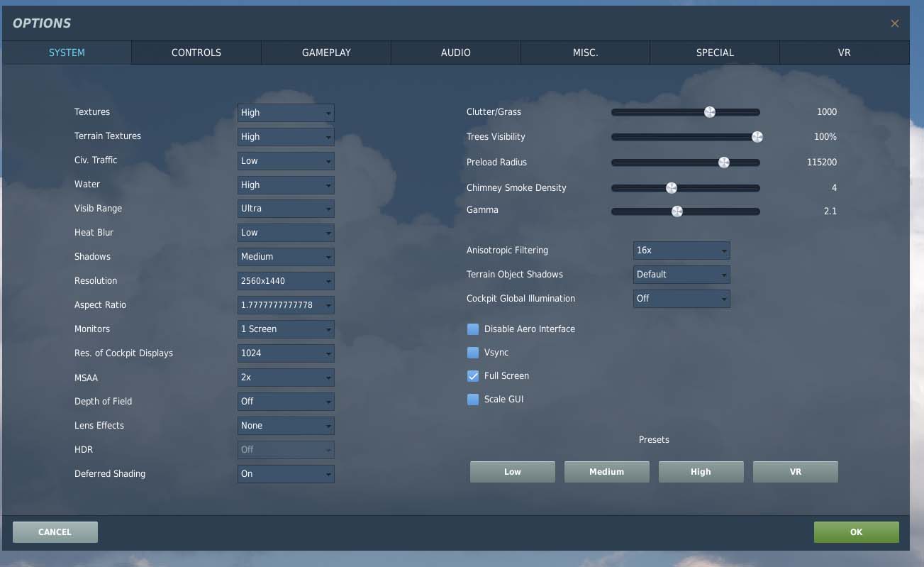Apply the Medium preset
Screen dimensions: 924x567
click(x=607, y=472)
